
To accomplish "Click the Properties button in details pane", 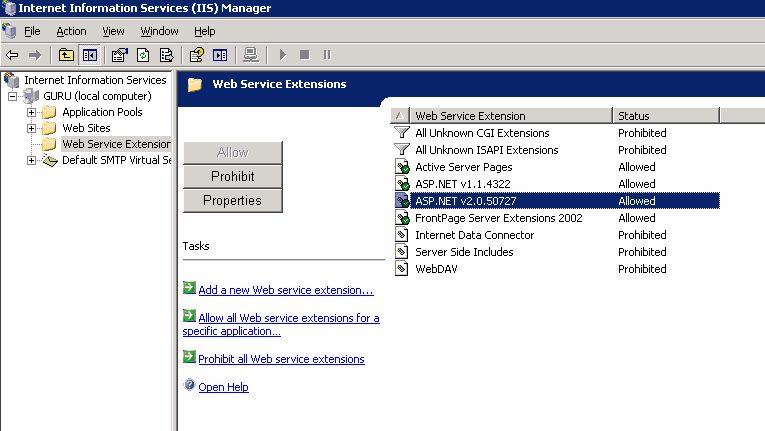I will click(233, 201).
